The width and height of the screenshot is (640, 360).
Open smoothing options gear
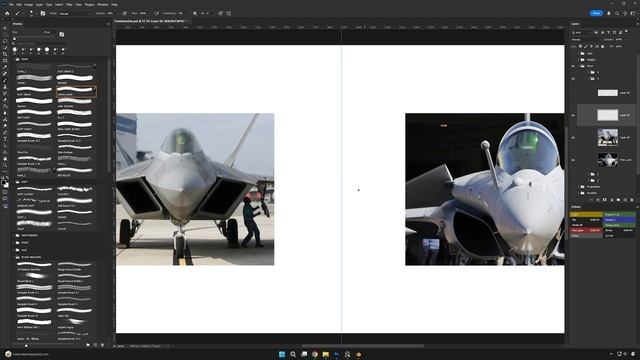pyautogui.click(x=195, y=13)
